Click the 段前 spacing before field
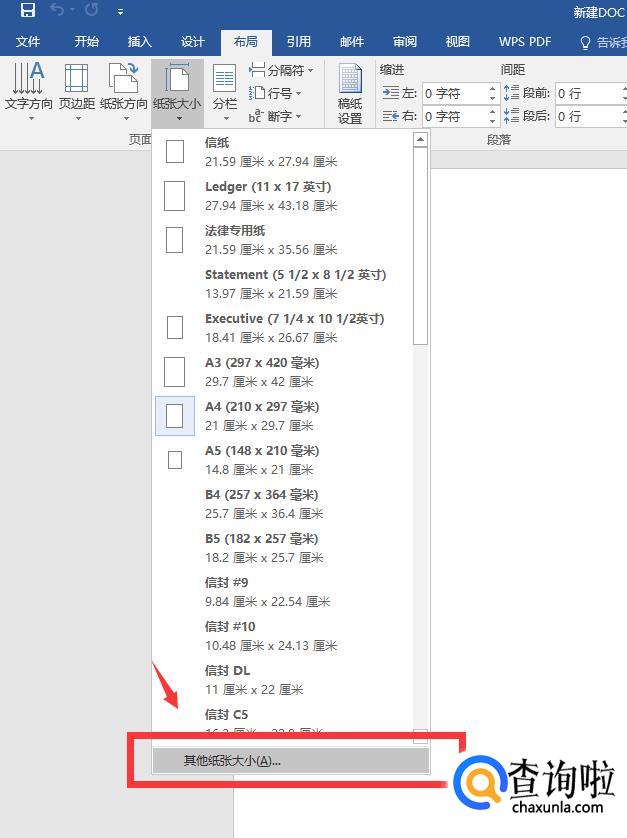Image resolution: width=627 pixels, height=838 pixels. (x=588, y=94)
